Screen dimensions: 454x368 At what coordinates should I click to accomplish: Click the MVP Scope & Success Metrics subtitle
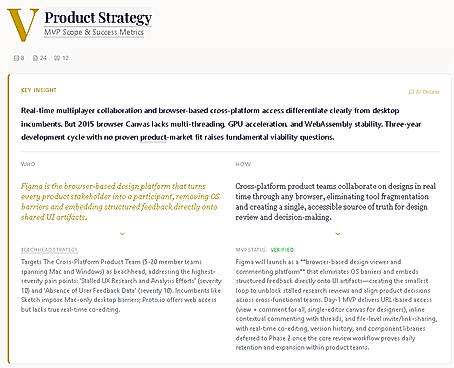tap(94, 32)
